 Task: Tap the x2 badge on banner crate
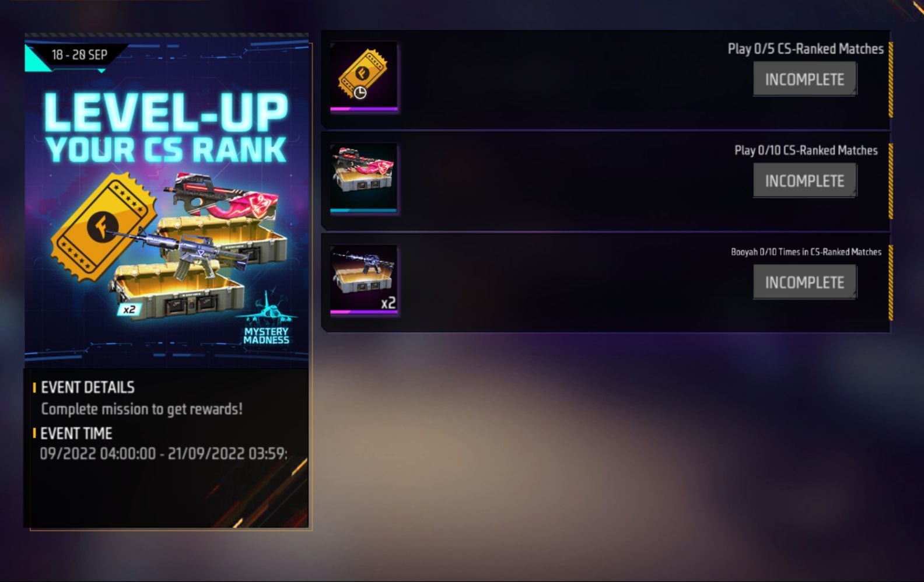click(128, 309)
